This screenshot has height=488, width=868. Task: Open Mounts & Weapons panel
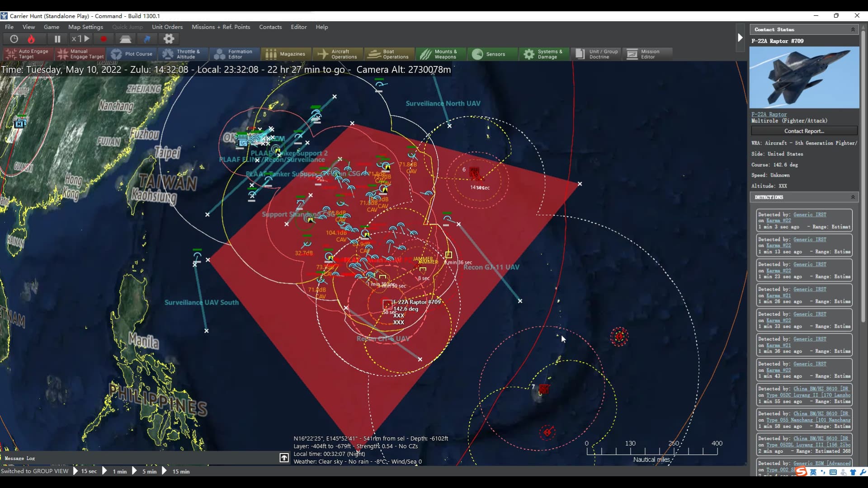pos(439,54)
